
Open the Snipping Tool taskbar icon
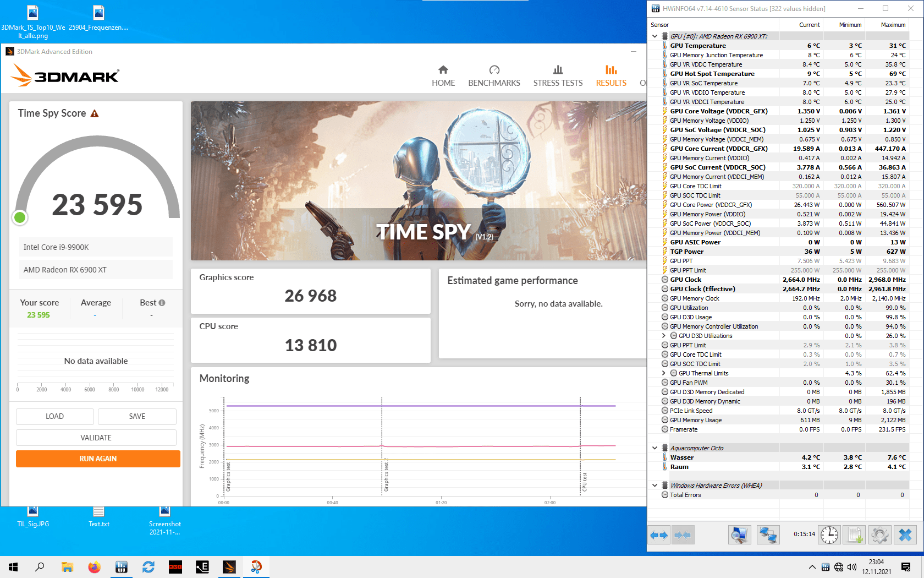pos(256,567)
